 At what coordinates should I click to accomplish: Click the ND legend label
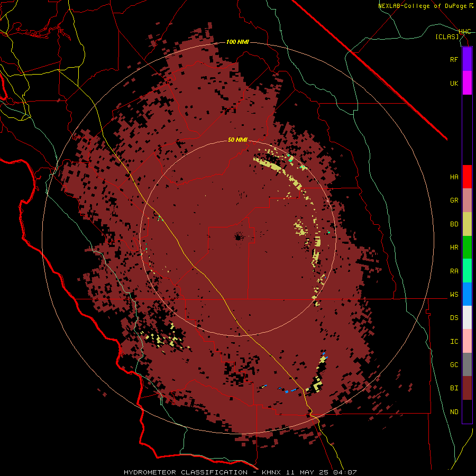(x=454, y=412)
